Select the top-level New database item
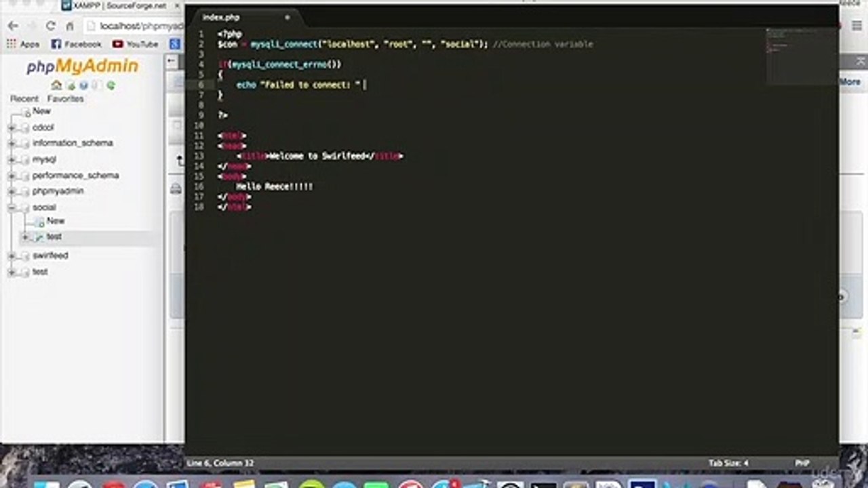Image resolution: width=868 pixels, height=488 pixels. tap(41, 111)
